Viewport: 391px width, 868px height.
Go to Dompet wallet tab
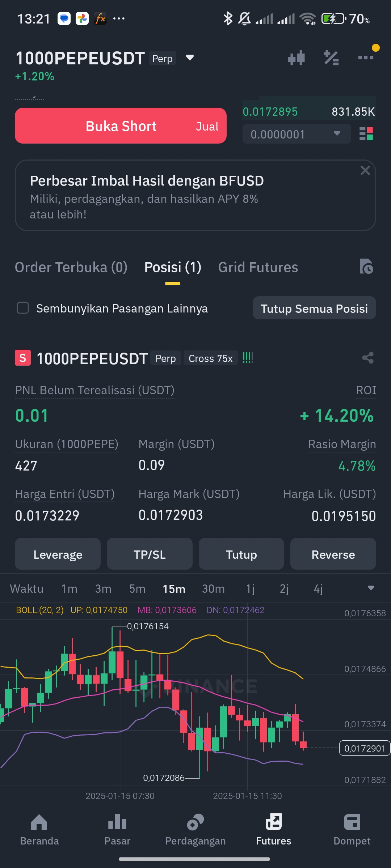coord(352,830)
